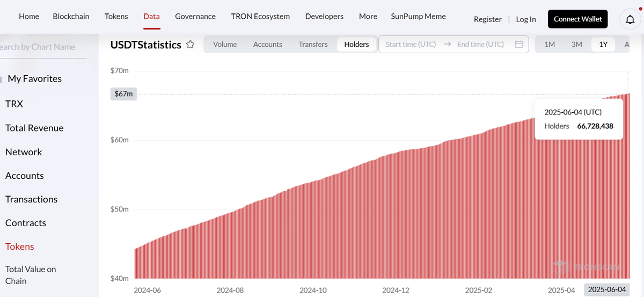Focus the Search by Chart Name field
This screenshot has width=644, height=297.
pos(43,47)
